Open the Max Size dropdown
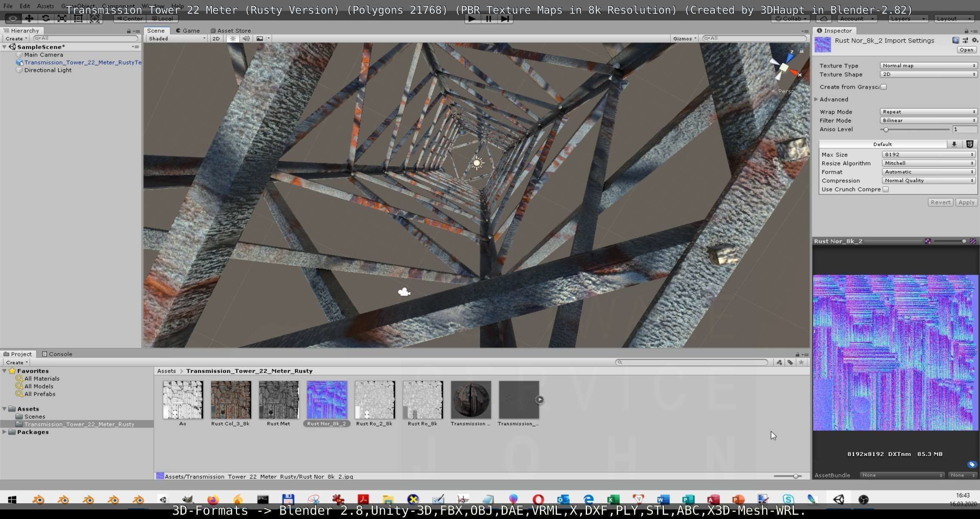The image size is (980, 519). coord(929,155)
